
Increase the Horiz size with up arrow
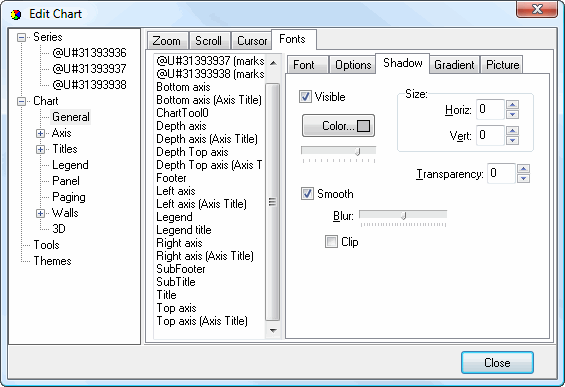[512, 105]
